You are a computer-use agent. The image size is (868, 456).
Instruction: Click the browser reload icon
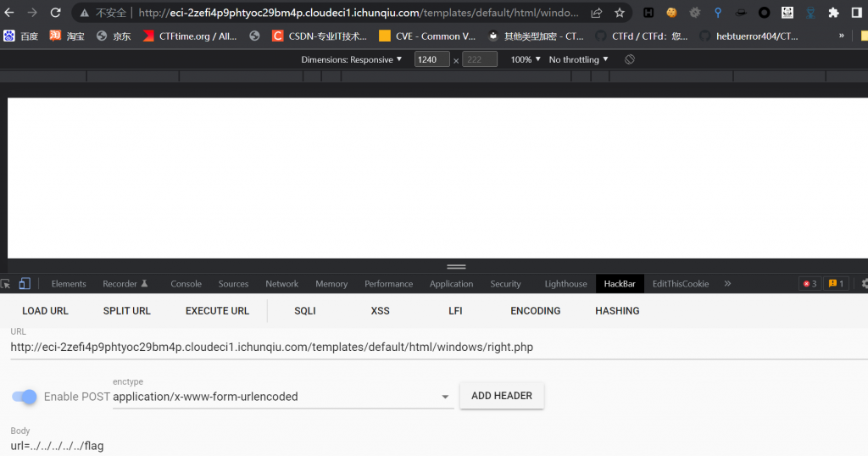coord(55,13)
